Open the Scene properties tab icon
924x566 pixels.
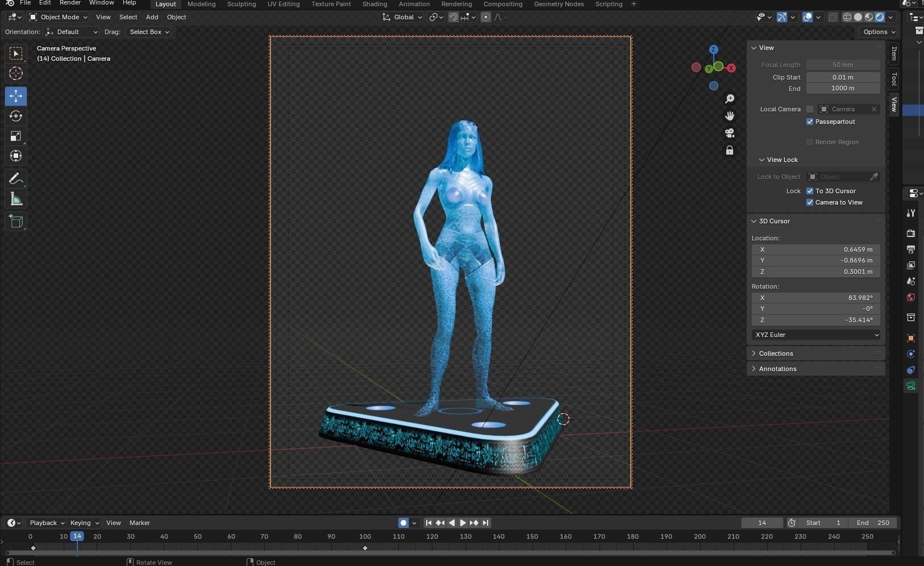point(911,281)
